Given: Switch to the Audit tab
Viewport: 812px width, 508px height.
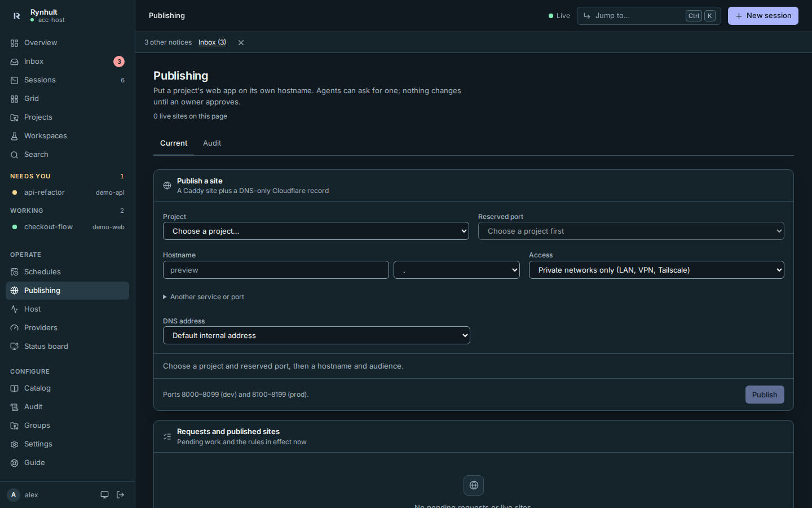Looking at the screenshot, I should [212, 143].
